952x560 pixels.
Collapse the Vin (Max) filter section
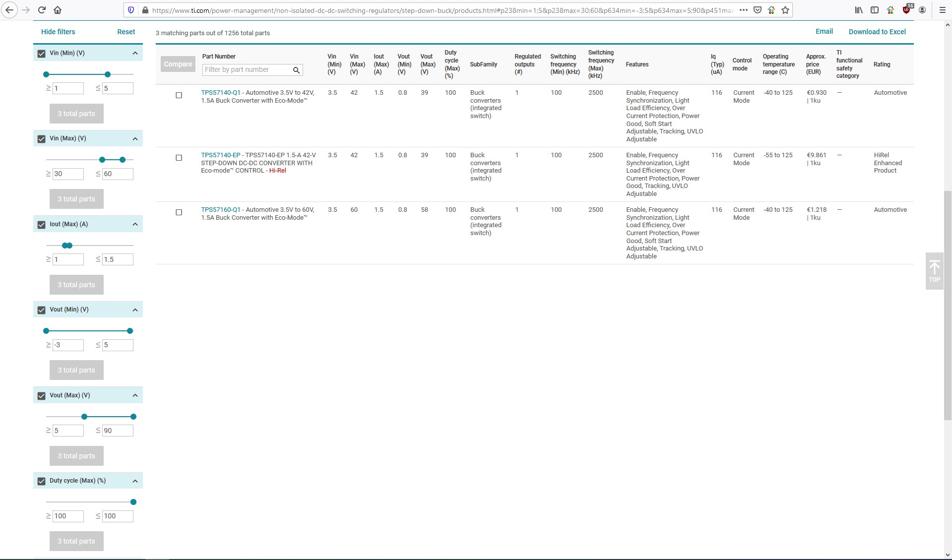(x=135, y=139)
